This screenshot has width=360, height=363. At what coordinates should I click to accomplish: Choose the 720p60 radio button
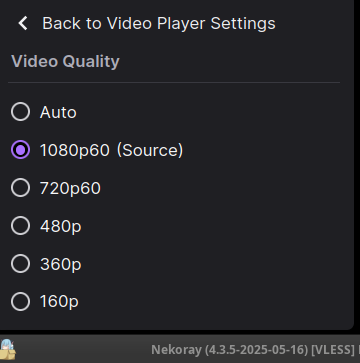point(20,188)
